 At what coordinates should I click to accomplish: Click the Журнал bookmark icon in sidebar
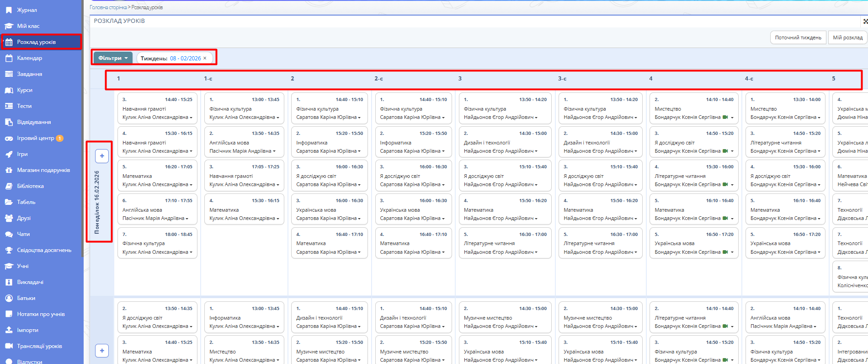tap(9, 10)
